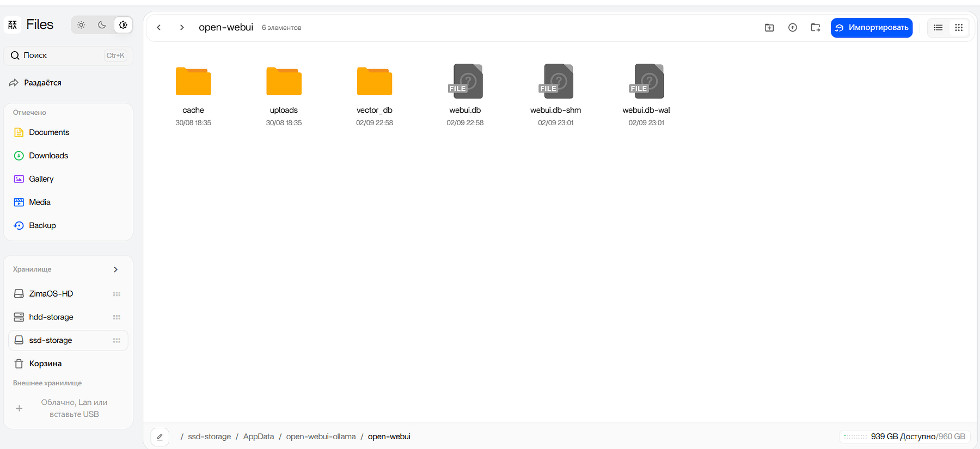Image resolution: width=980 pixels, height=449 pixels.
Task: Click the 6 элементов item count
Action: pos(281,28)
